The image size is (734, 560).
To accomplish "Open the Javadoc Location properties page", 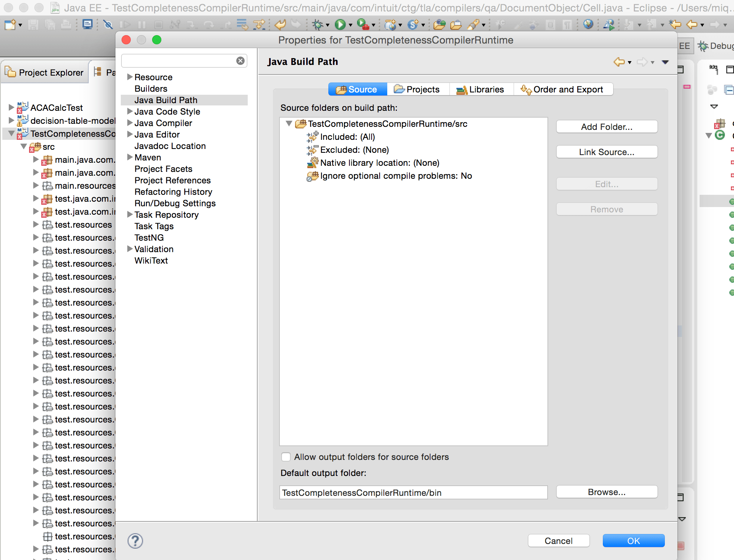I will pos(170,146).
